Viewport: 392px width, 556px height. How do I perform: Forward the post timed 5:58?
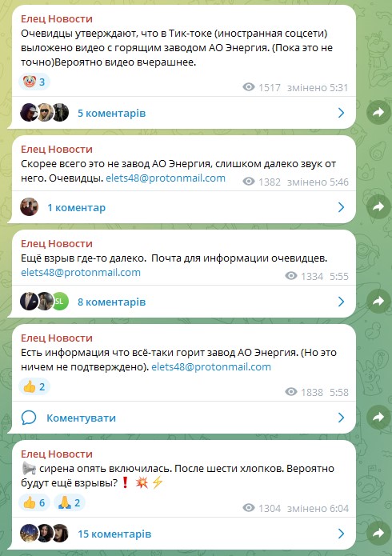(x=378, y=417)
